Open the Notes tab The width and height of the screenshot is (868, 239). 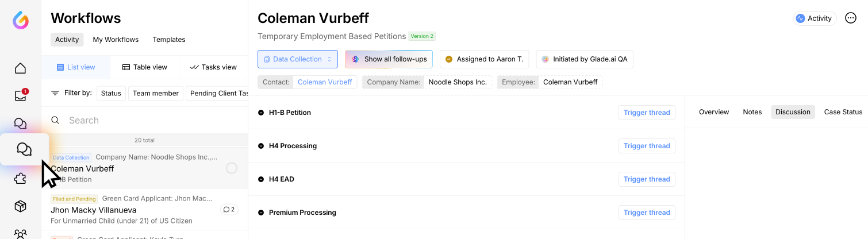pos(752,112)
